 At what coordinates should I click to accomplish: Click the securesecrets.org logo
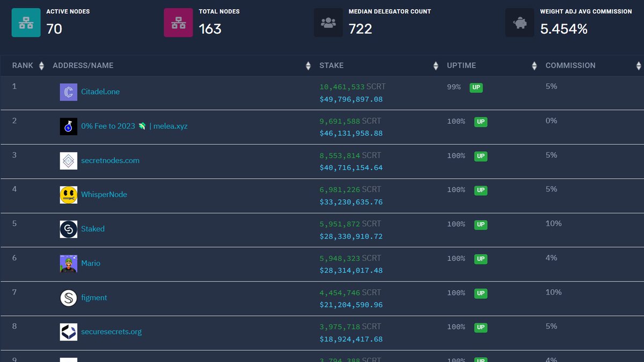pyautogui.click(x=69, y=332)
